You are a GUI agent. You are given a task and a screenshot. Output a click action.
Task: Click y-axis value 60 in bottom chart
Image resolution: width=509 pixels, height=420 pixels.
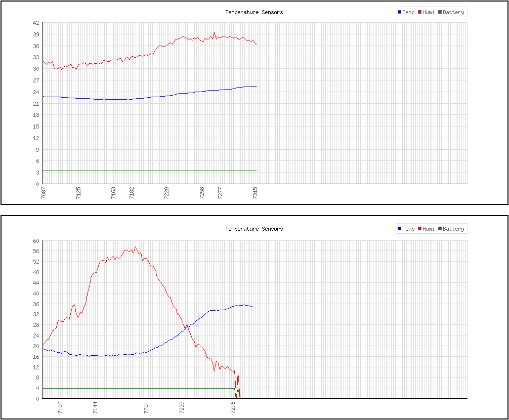pos(36,241)
